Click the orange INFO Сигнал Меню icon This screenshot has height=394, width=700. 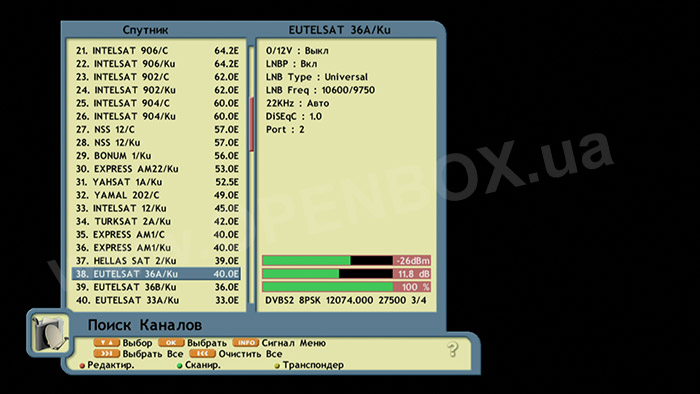[x=246, y=343]
